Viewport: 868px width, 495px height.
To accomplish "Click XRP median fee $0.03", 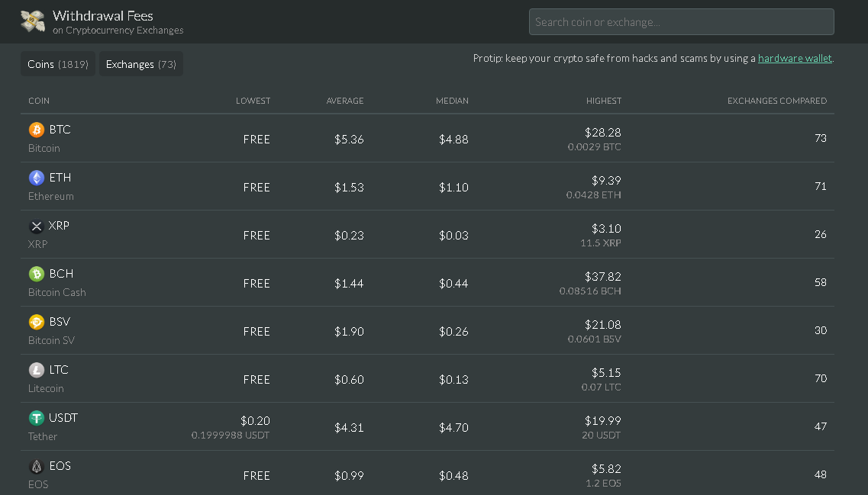I will tap(453, 236).
